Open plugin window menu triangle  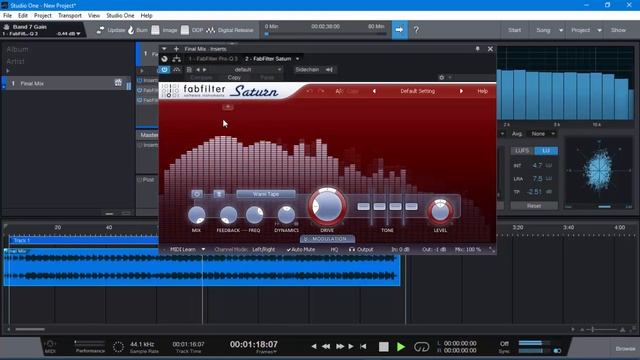164,49
